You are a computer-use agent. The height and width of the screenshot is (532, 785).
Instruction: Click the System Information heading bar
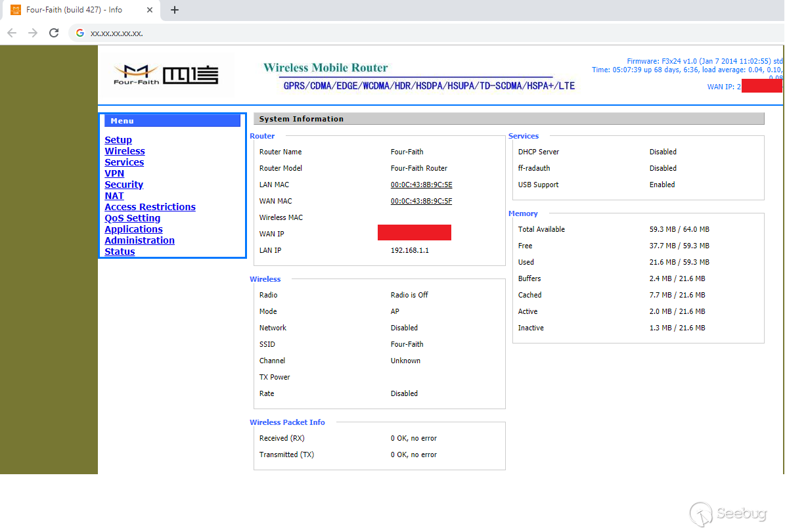(x=509, y=119)
